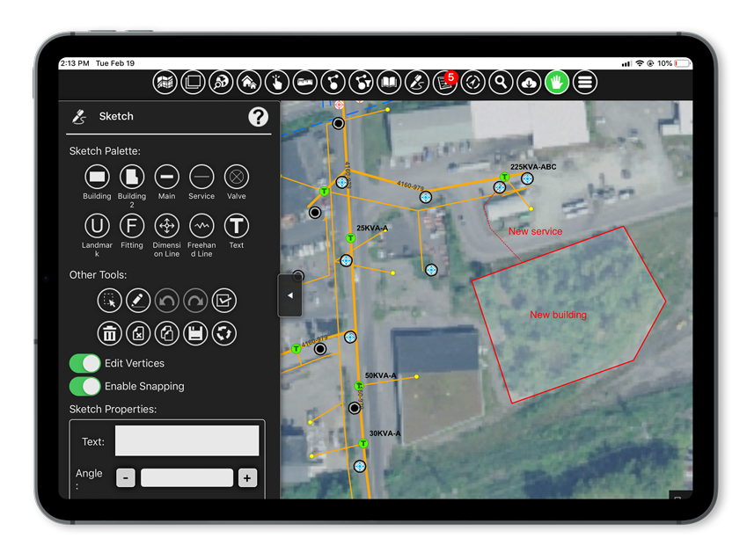The width and height of the screenshot is (747, 560).
Task: Activate the rectangle select sketch tool
Action: point(110,301)
